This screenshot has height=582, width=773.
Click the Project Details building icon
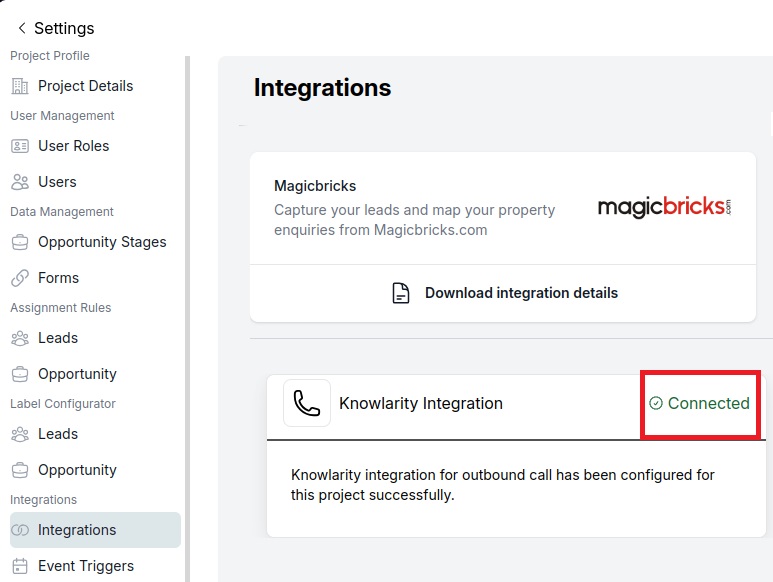(20, 86)
